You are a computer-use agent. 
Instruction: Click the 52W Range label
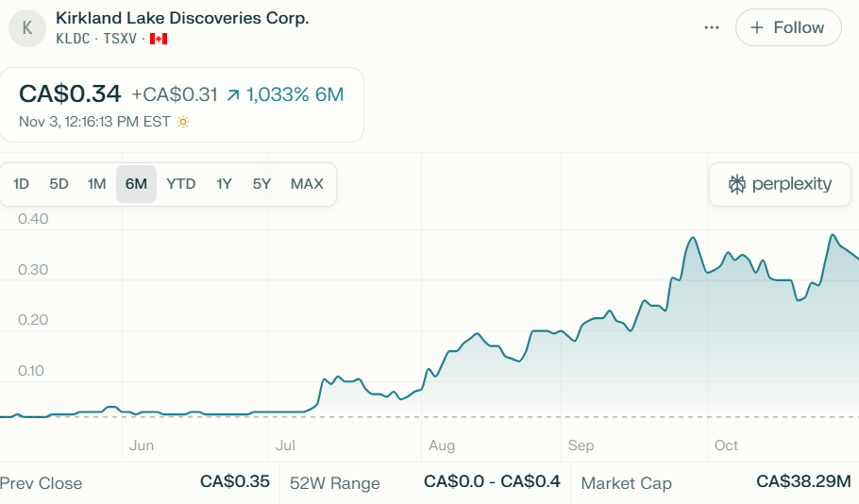(335, 483)
